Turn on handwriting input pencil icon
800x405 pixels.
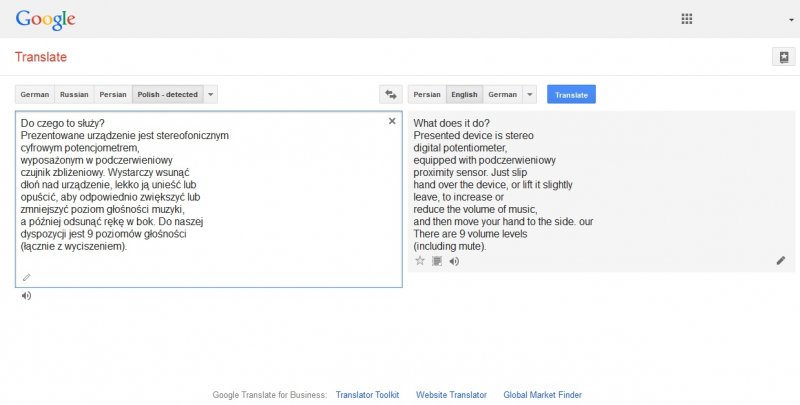[27, 277]
